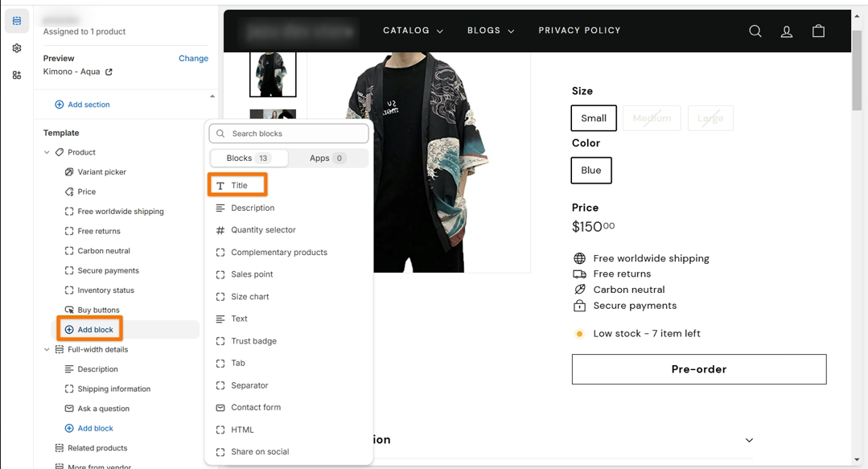Open theme settings gear icon
The width and height of the screenshot is (868, 469).
[x=17, y=48]
